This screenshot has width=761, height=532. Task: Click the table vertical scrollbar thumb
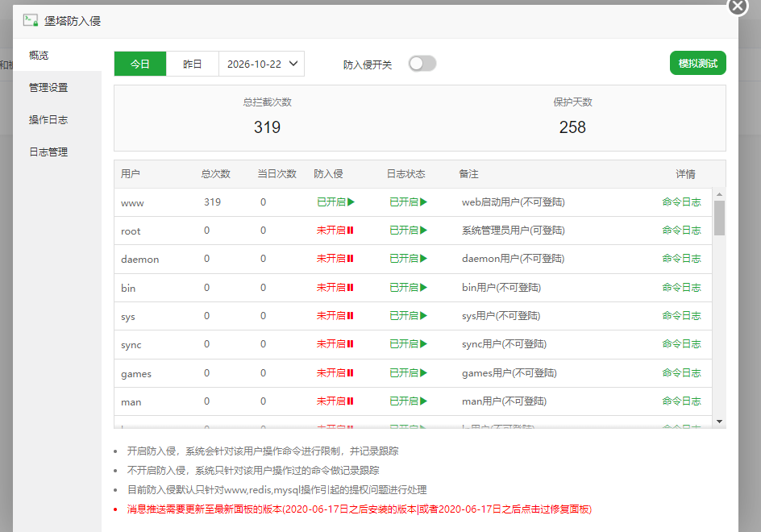[719, 218]
